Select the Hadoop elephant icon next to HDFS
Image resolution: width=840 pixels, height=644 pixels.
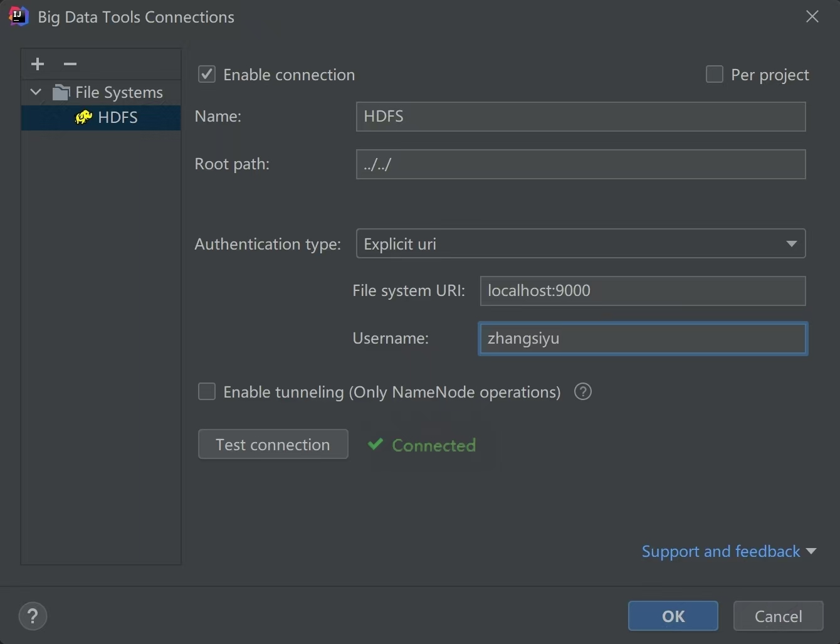[83, 117]
